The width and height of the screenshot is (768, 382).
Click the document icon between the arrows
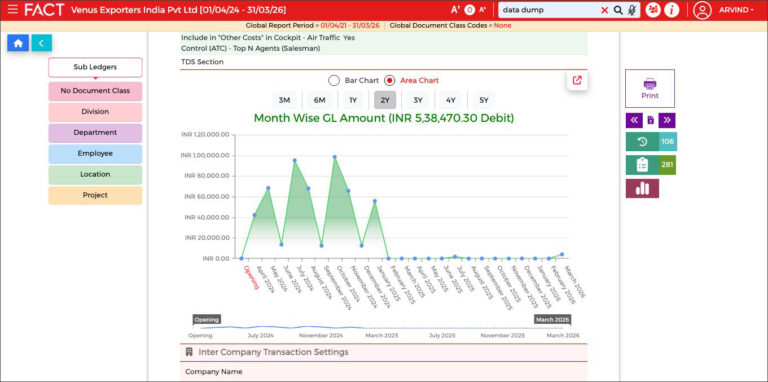click(650, 120)
